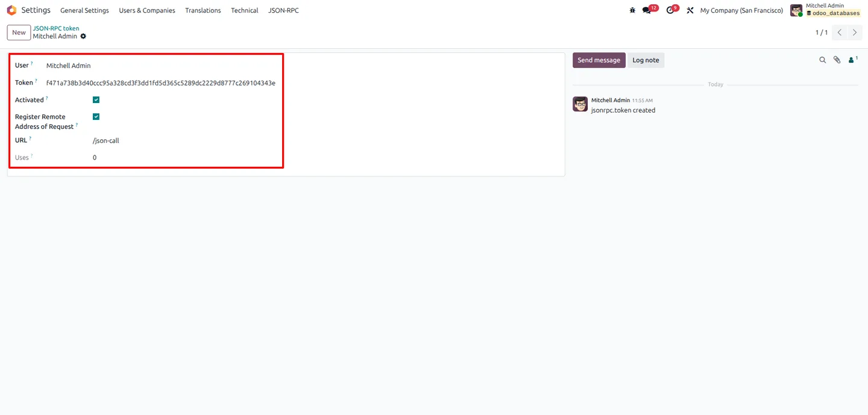Search messages with magnifier icon
The height and width of the screenshot is (415, 868).
(822, 60)
